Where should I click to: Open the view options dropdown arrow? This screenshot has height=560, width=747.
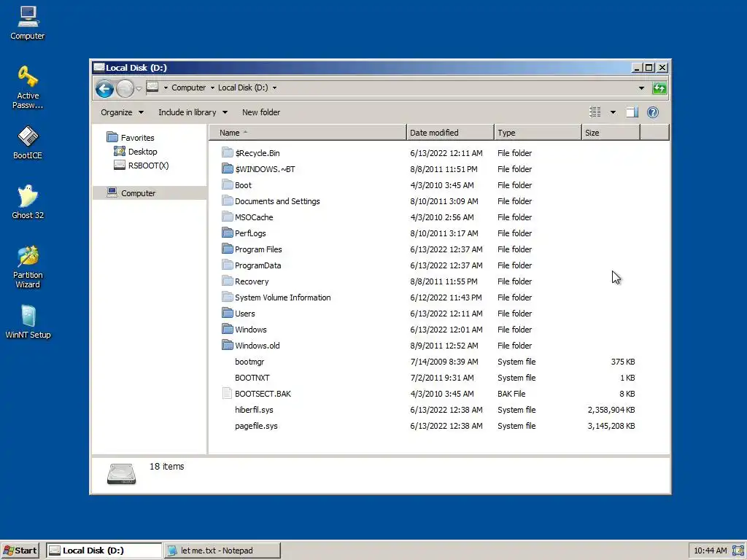pos(613,112)
